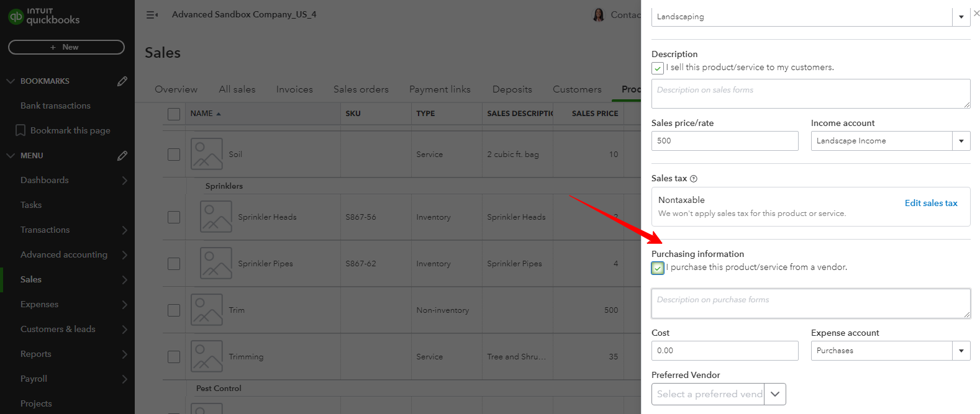This screenshot has height=414, width=980.
Task: Click the user avatar in header
Action: (x=599, y=15)
